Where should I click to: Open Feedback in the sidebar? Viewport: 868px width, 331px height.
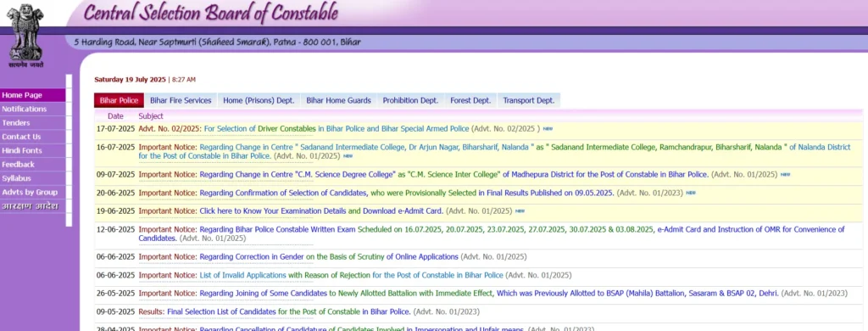click(x=33, y=165)
